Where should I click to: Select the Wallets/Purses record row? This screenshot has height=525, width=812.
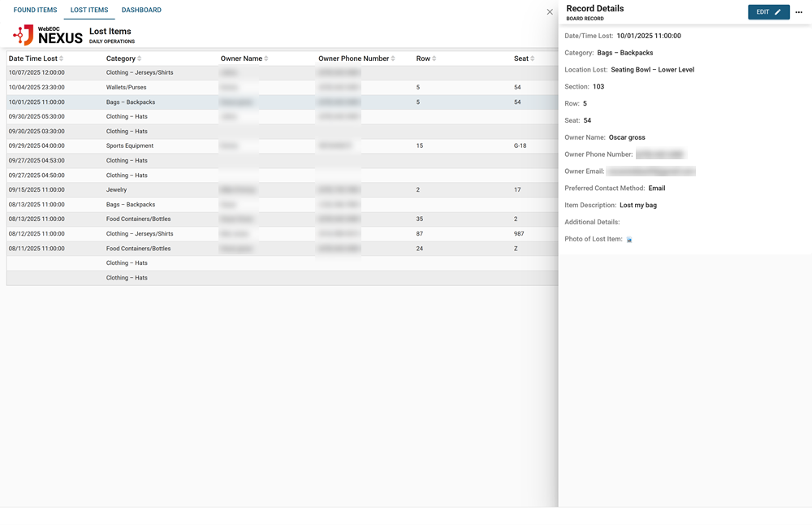tap(126, 88)
